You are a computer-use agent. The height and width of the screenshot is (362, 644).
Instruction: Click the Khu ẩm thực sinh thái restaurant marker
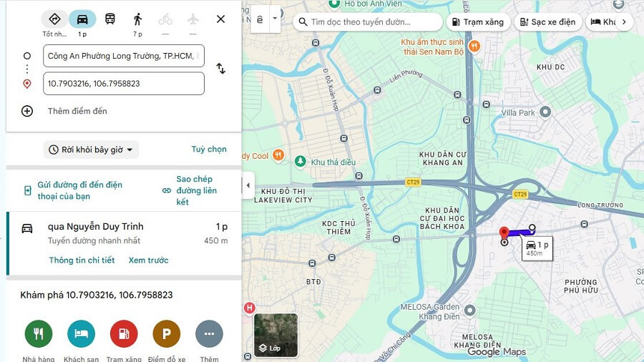pyautogui.click(x=474, y=46)
